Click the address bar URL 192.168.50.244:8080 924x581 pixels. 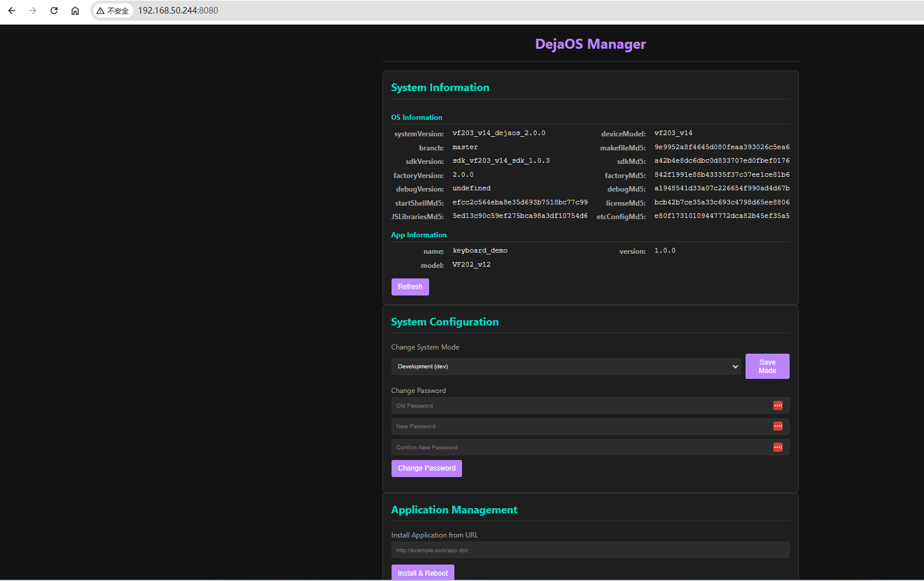[x=178, y=11]
